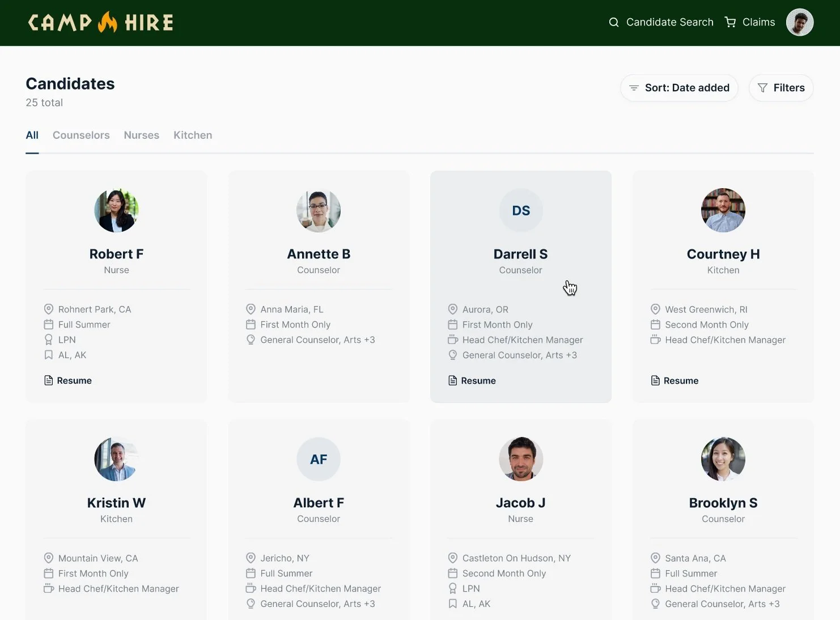Open Courtney H's resume
This screenshot has width=840, height=620.
tap(674, 381)
